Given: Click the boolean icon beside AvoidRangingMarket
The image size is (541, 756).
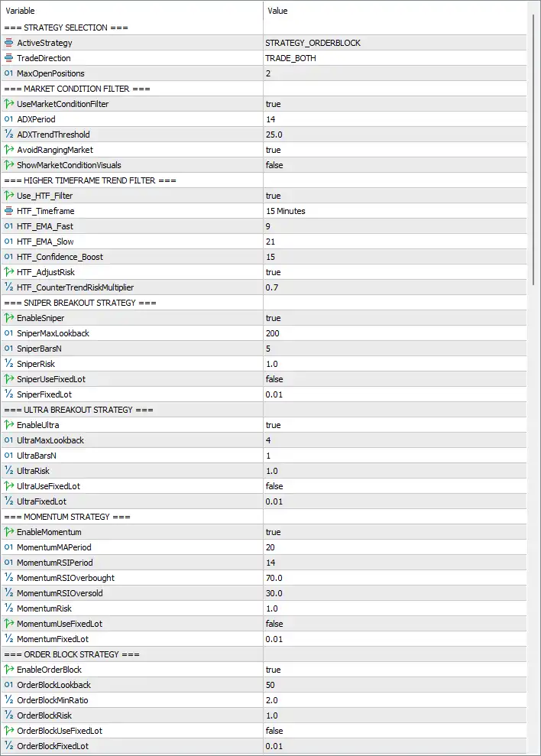Looking at the screenshot, I should point(8,150).
